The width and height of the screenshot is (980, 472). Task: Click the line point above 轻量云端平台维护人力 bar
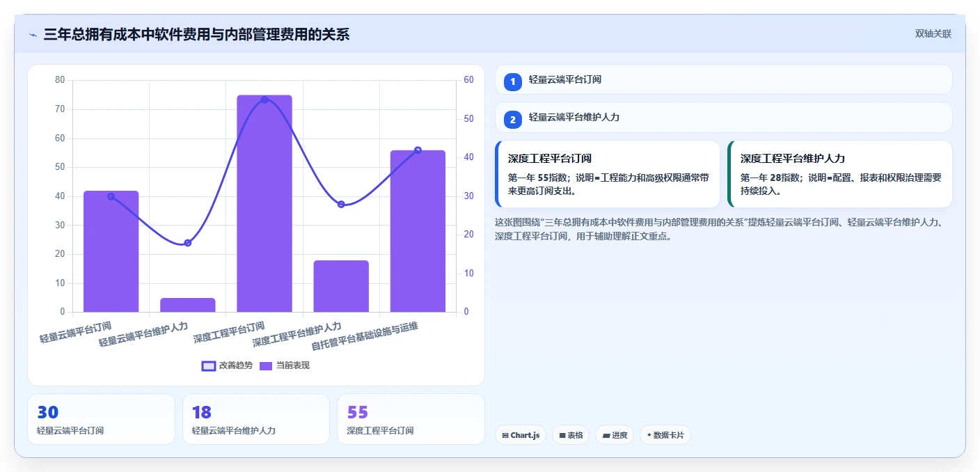[188, 243]
